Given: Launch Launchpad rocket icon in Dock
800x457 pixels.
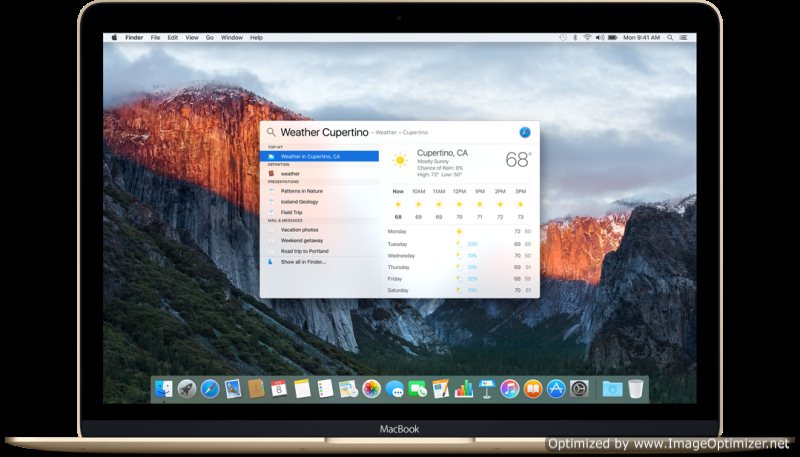Looking at the screenshot, I should click(187, 389).
